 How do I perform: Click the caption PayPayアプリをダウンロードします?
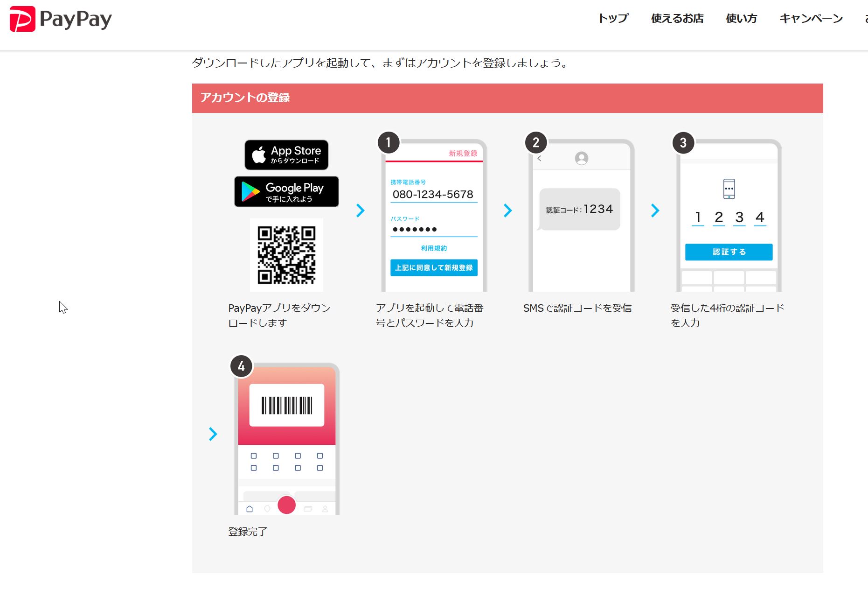click(279, 316)
